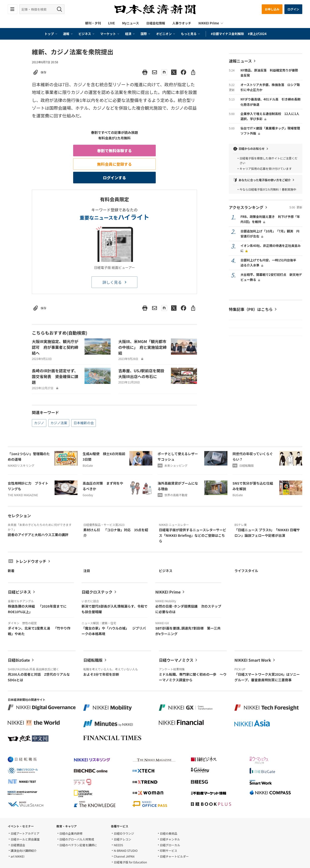This screenshot has height=868, width=310.
Task: Open the 人事ウオッチ menu item
Action: [182, 23]
